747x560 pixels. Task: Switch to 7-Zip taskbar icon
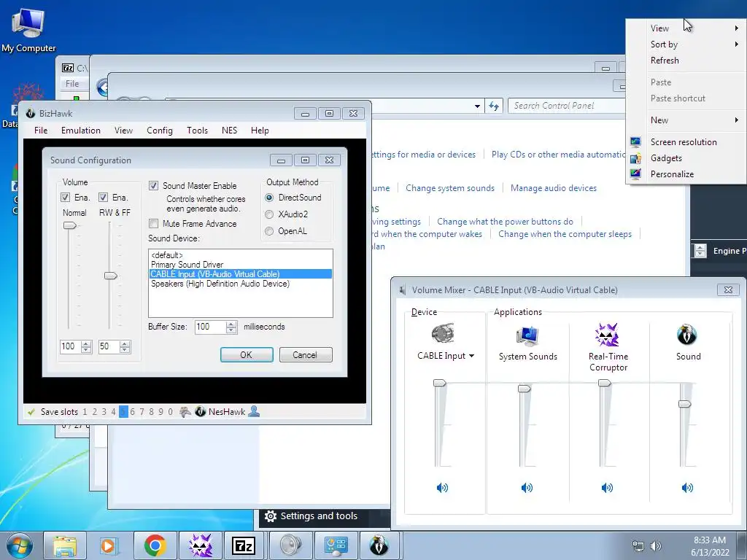click(x=244, y=545)
